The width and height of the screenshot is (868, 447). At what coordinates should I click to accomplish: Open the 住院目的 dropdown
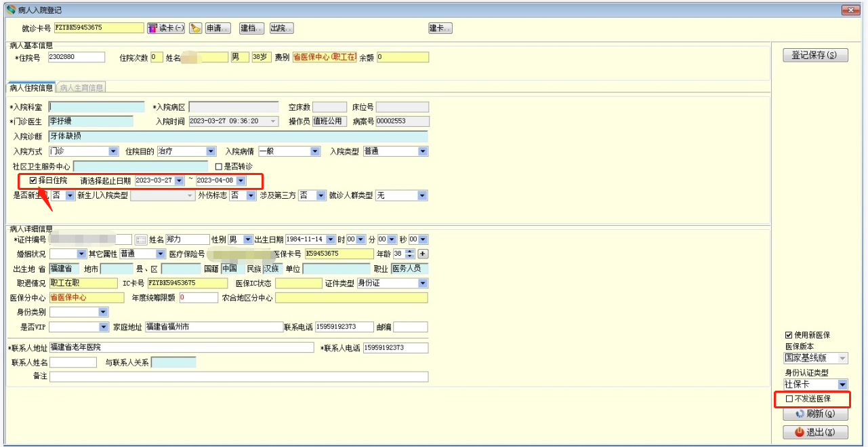click(x=211, y=151)
